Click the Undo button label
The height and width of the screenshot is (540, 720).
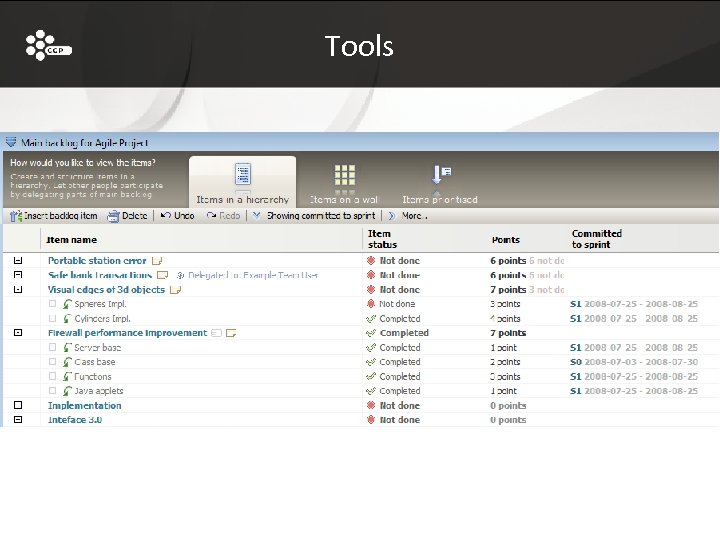click(x=184, y=215)
